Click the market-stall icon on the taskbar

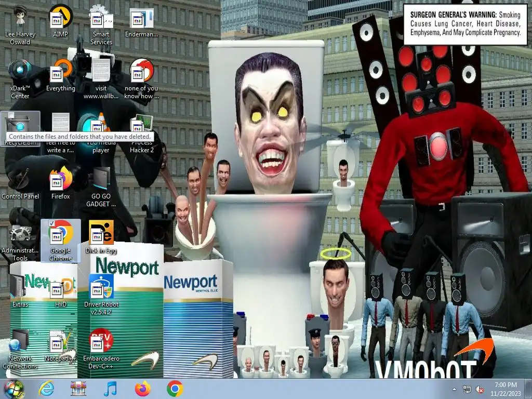(78, 389)
